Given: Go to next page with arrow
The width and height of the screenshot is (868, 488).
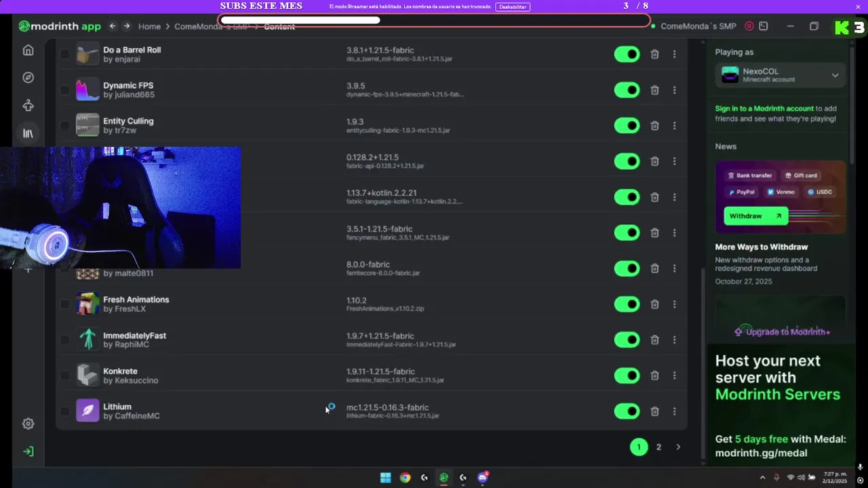Looking at the screenshot, I should 678,447.
